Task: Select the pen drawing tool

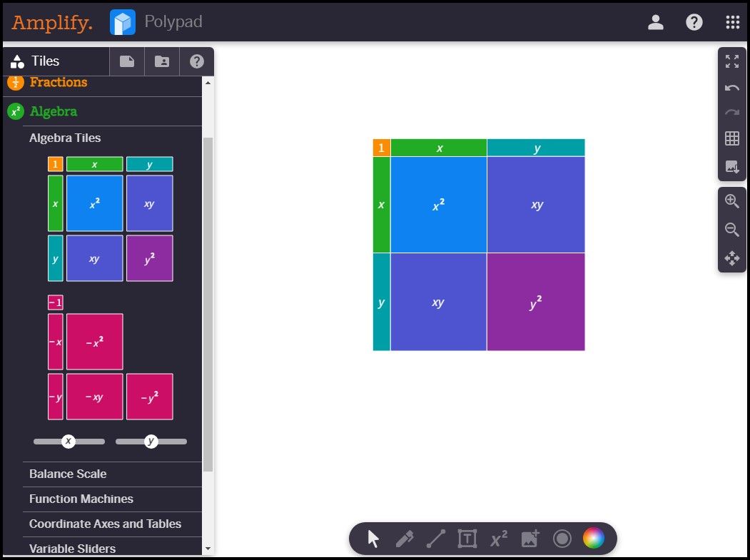Action: click(404, 539)
